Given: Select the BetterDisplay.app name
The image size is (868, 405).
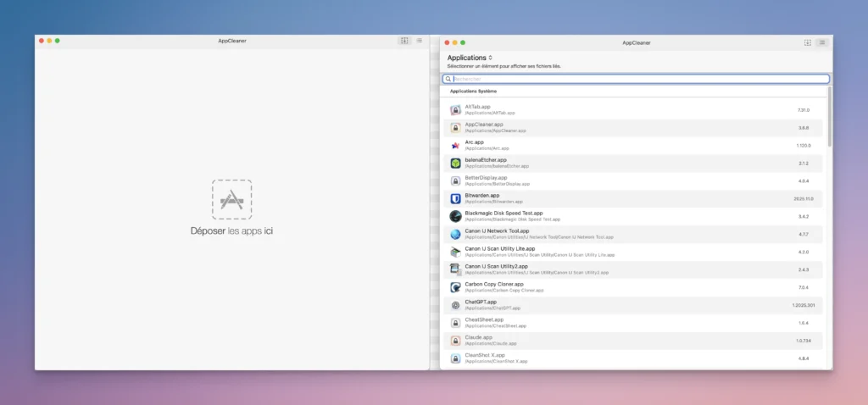Looking at the screenshot, I should point(486,178).
